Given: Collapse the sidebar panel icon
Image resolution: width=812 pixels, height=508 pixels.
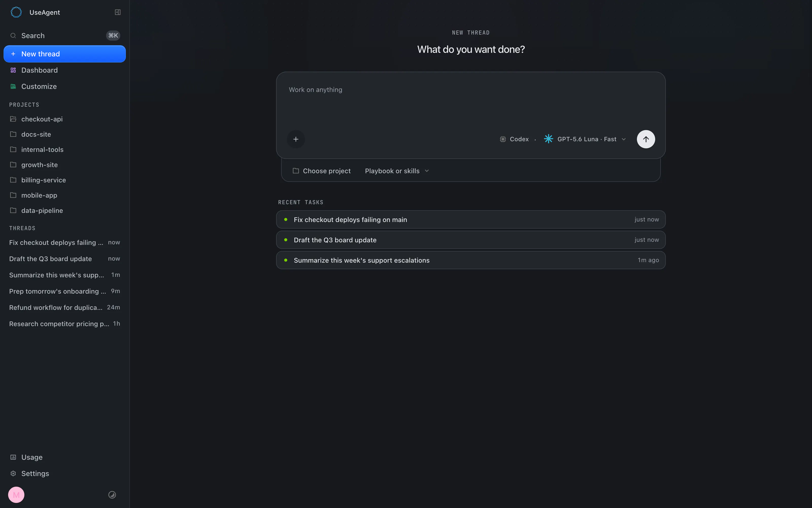Looking at the screenshot, I should click(118, 12).
